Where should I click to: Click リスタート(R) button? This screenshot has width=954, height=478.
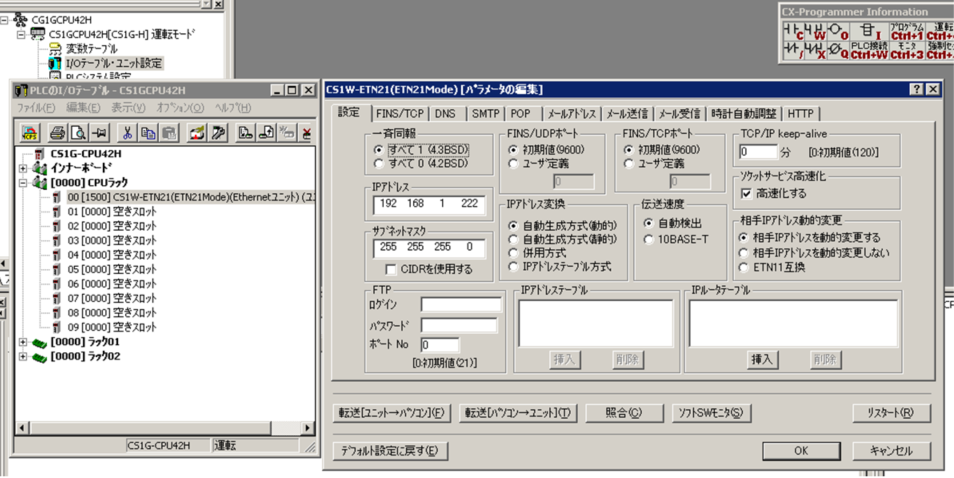(891, 413)
